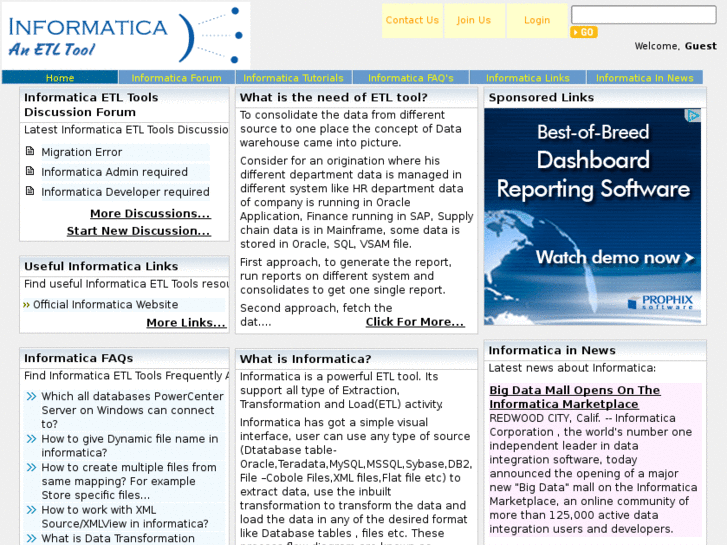Click the arrow bullet beside 'How to create multiple files'
The image size is (727, 545).
click(31, 467)
